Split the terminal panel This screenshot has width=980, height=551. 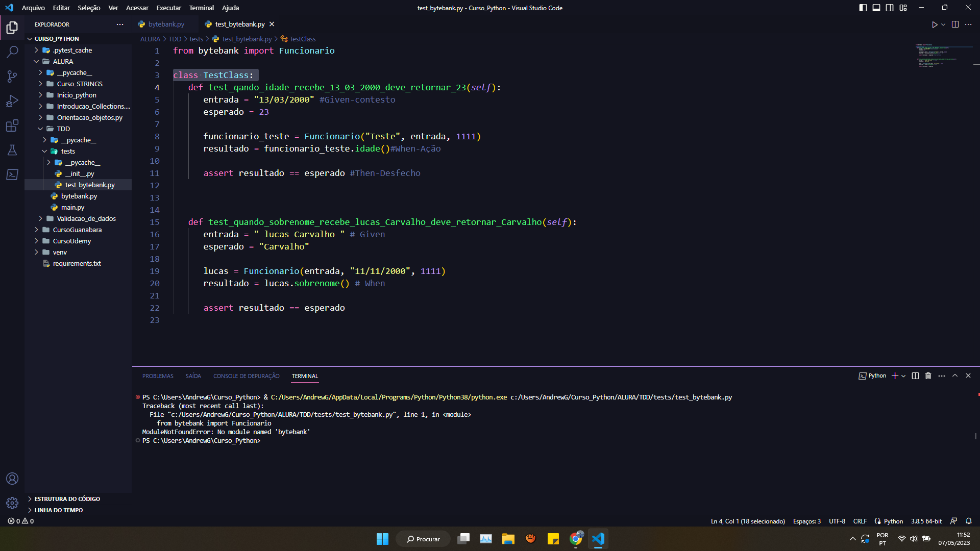915,376
